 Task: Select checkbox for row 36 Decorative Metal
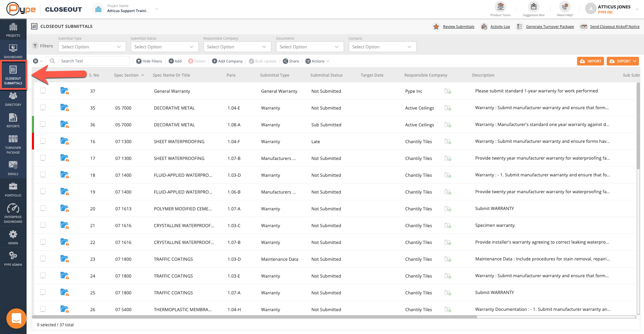43,124
